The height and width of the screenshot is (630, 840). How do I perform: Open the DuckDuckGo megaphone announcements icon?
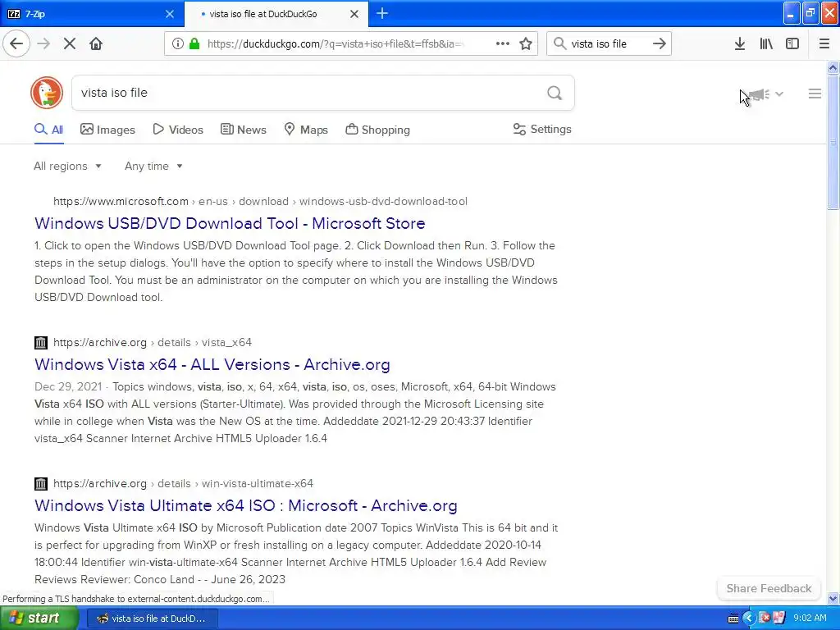[x=759, y=94]
